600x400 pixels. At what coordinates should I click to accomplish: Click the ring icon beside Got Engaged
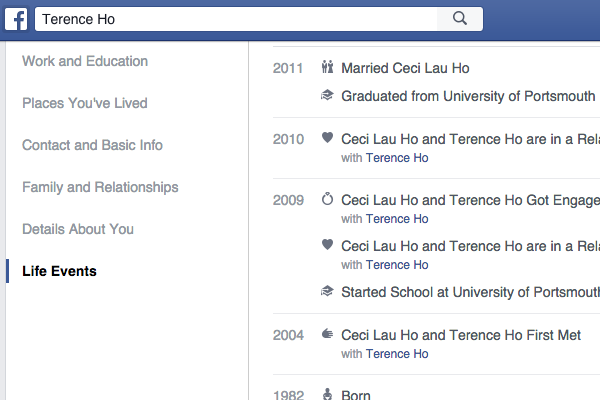[x=327, y=200]
